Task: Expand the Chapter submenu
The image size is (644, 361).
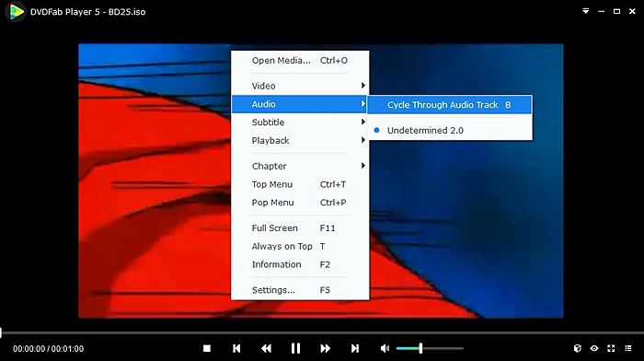Action: click(300, 166)
